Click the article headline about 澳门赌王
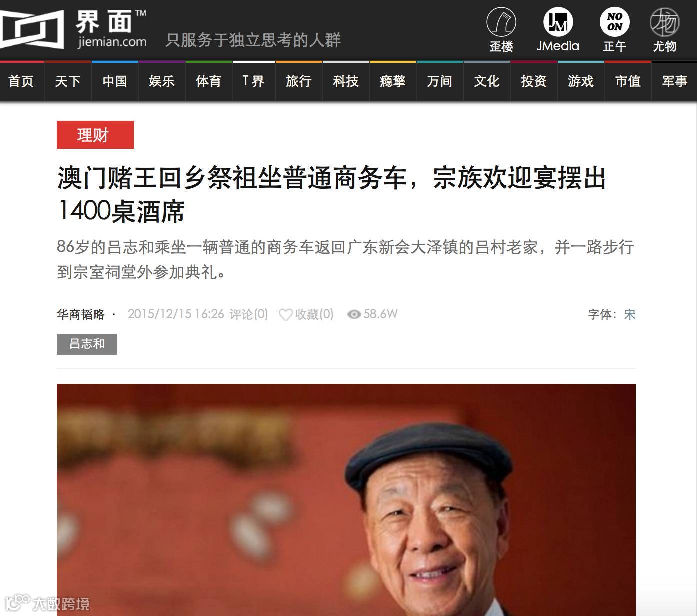 [332, 194]
